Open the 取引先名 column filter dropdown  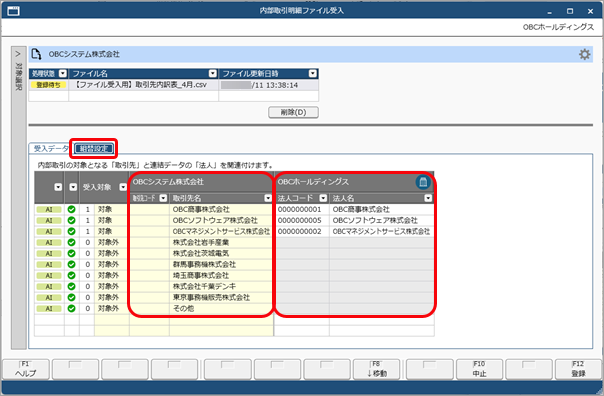[x=268, y=198]
